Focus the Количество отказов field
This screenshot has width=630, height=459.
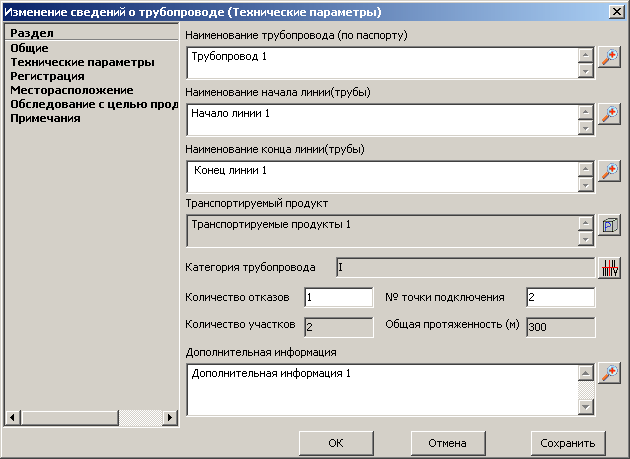click(339, 297)
